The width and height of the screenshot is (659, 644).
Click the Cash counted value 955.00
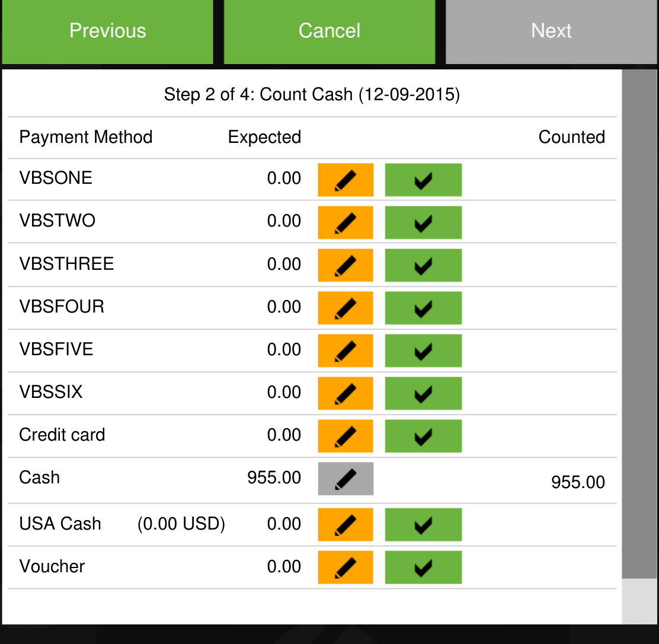(578, 482)
